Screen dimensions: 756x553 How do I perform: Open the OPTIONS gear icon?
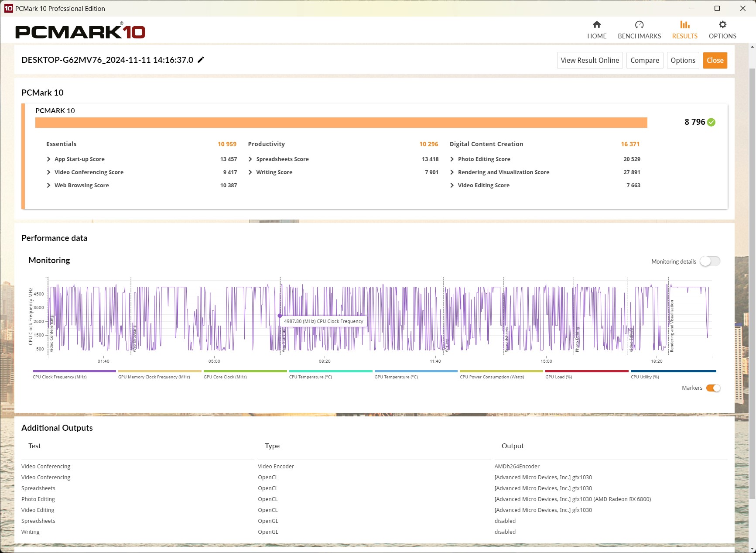click(722, 24)
